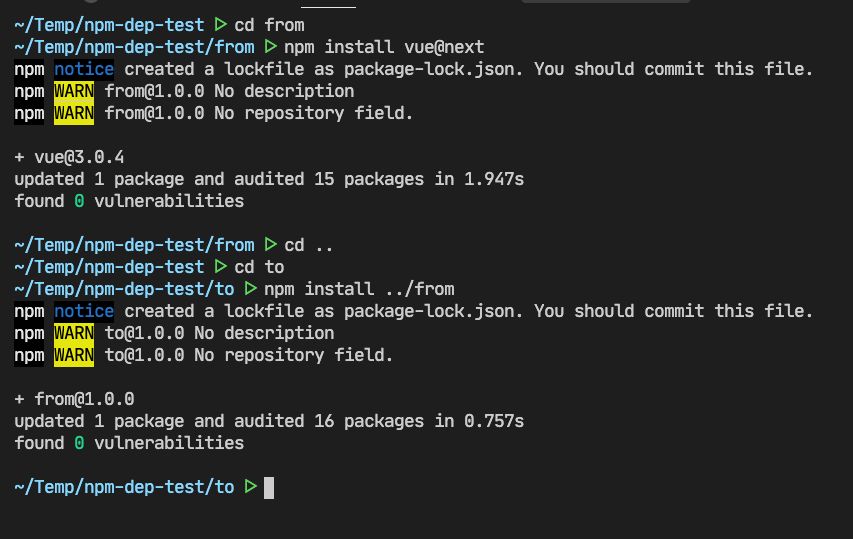Click the prompt arrow before 'npm install vue@next'
Image resolution: width=853 pixels, height=539 pixels.
270,47
